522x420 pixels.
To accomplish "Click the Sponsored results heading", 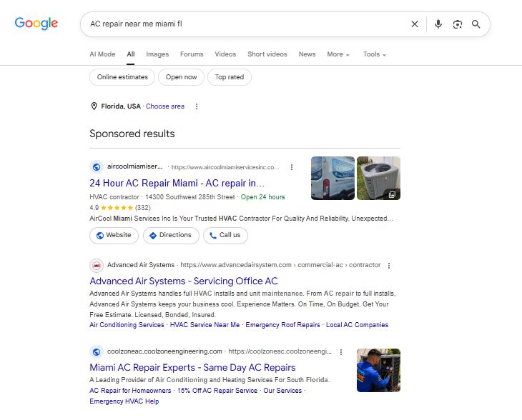I will [132, 134].
